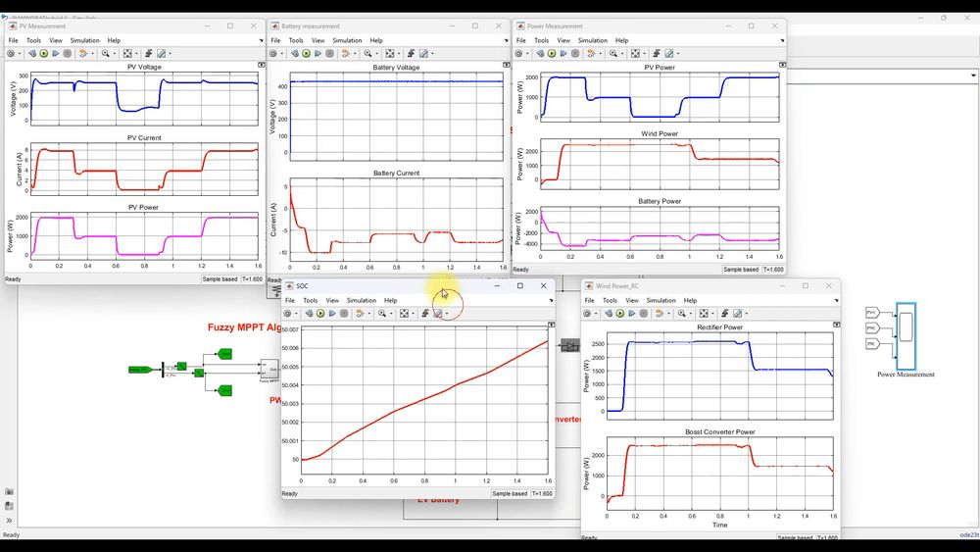Click ode23t solver link in status bar

pyautogui.click(x=969, y=535)
